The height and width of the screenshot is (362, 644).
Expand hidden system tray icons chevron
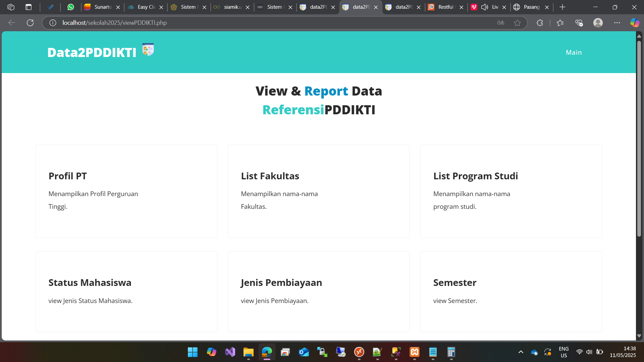(521, 352)
